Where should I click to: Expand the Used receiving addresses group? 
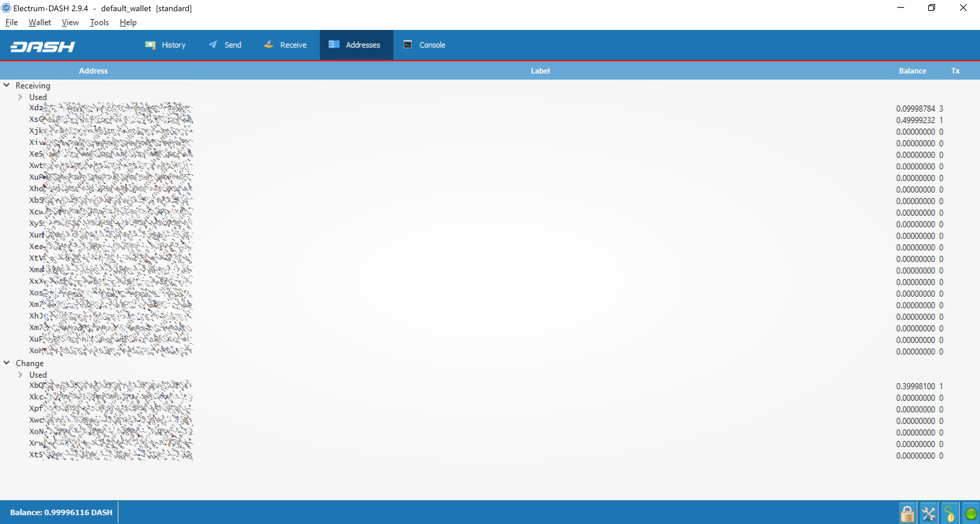point(20,97)
